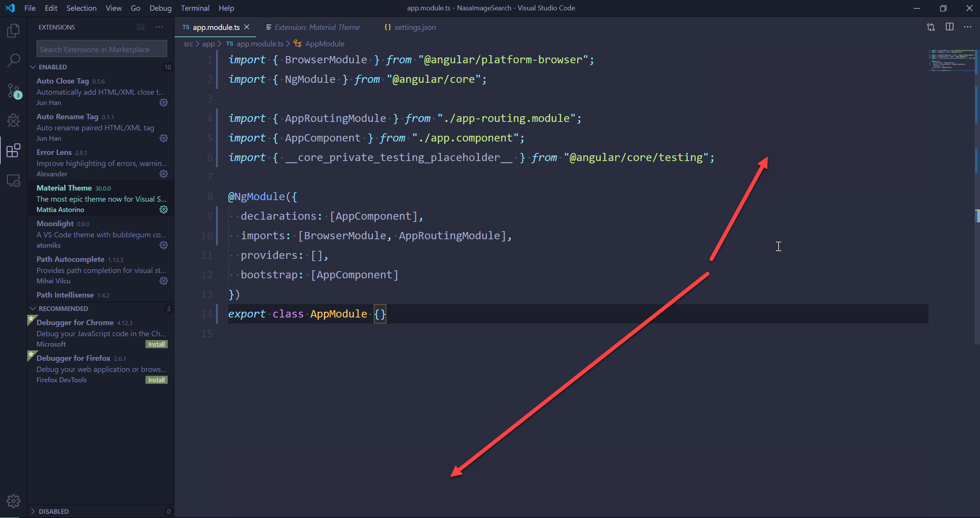The height and width of the screenshot is (518, 980).
Task: Switch to the settings.json tab
Action: tap(414, 27)
